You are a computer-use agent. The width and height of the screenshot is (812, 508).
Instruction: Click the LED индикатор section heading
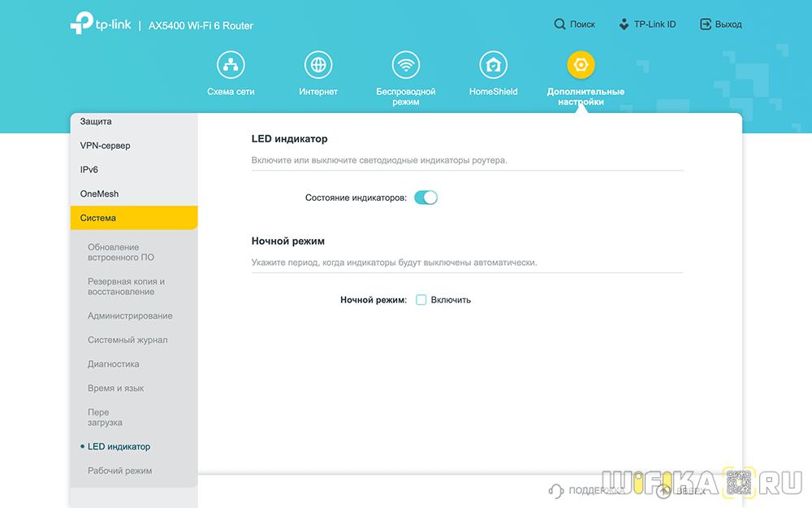point(290,139)
